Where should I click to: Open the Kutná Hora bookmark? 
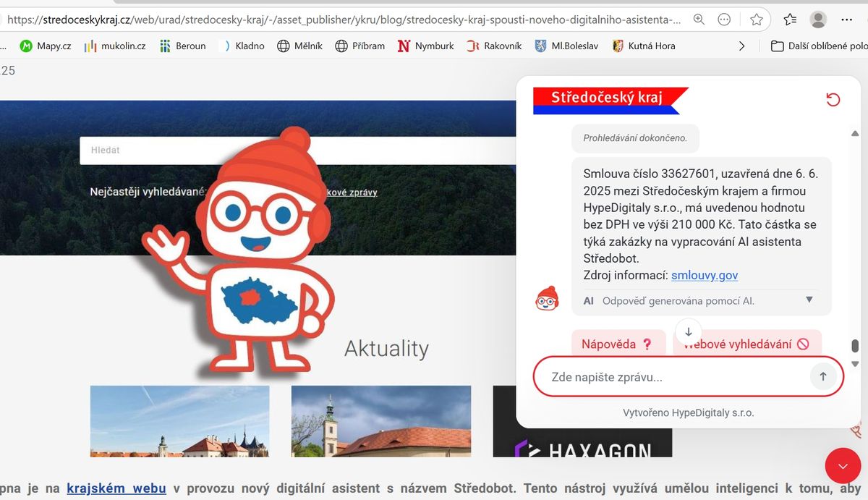click(644, 46)
